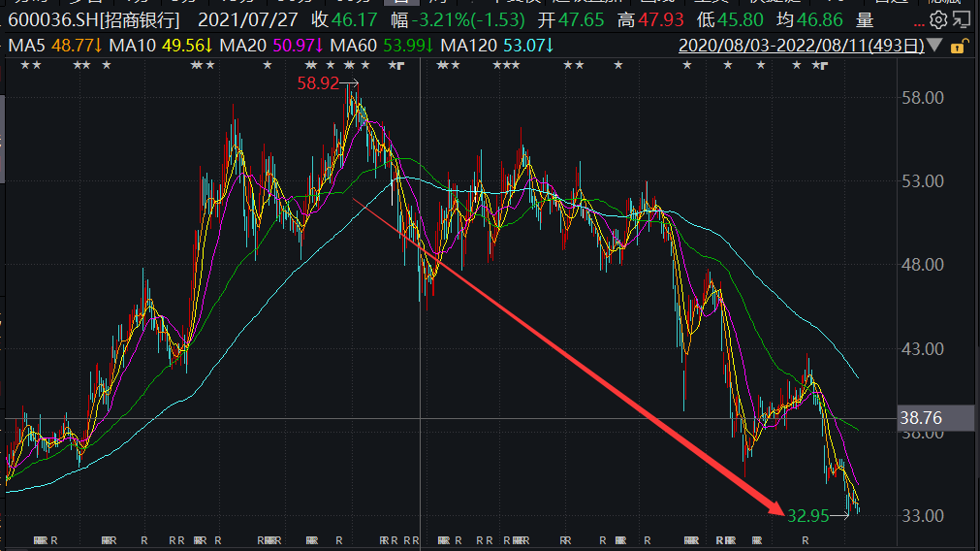
Task: Click the 32.95 lowest price label
Action: point(807,515)
